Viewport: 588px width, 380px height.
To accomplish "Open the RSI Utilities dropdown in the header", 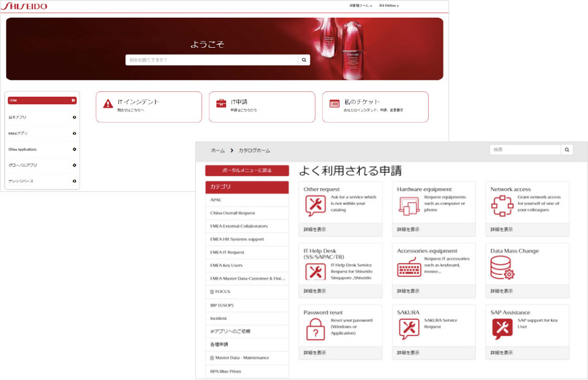I will tap(389, 6).
